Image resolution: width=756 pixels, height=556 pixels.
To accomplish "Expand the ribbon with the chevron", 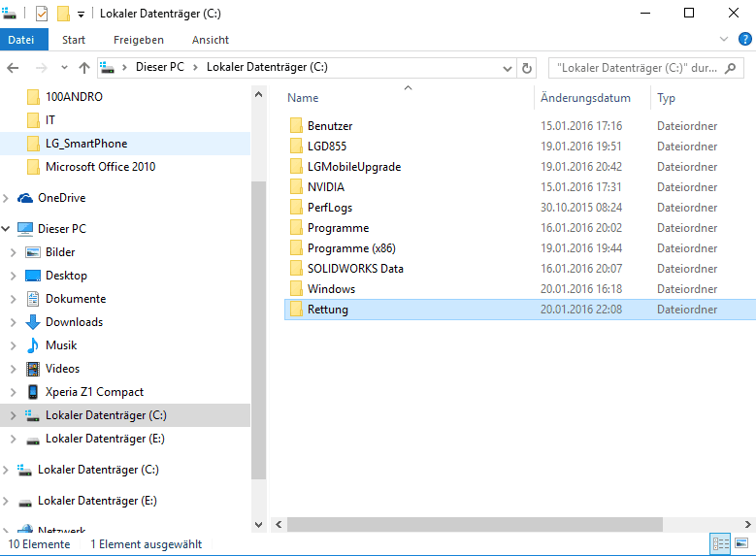I will pos(724,39).
